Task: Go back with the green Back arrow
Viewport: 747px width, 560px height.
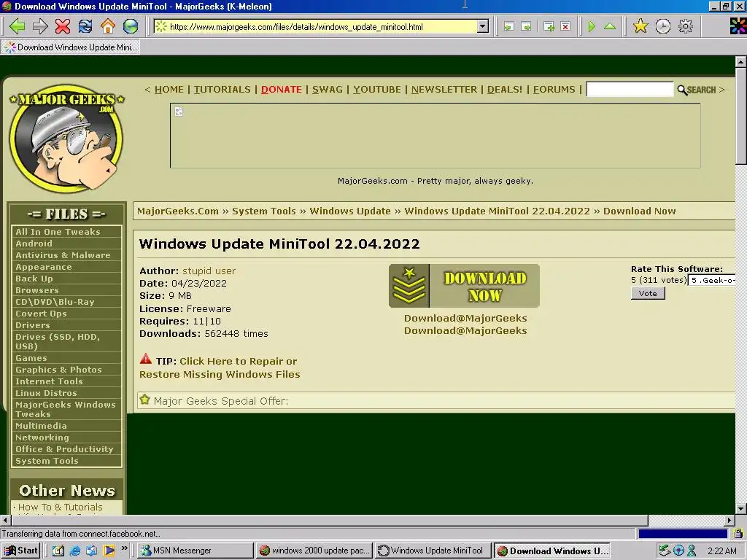Action: point(18,26)
